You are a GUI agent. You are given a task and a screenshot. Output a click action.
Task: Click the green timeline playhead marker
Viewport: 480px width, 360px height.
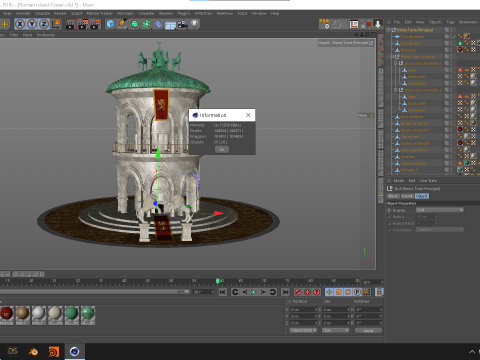pyautogui.click(x=218, y=281)
